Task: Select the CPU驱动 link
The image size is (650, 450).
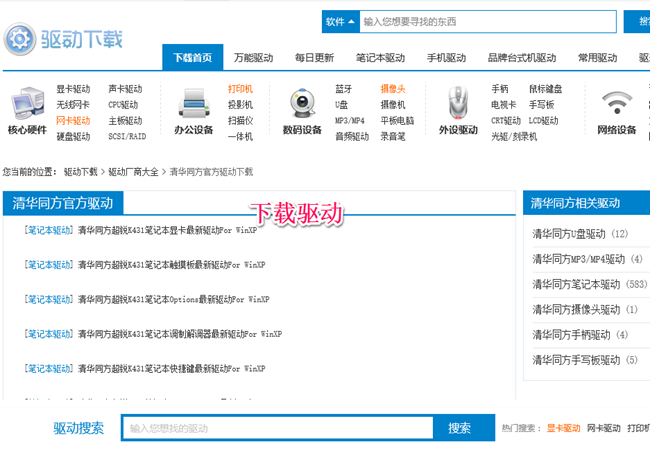Action: click(123, 105)
